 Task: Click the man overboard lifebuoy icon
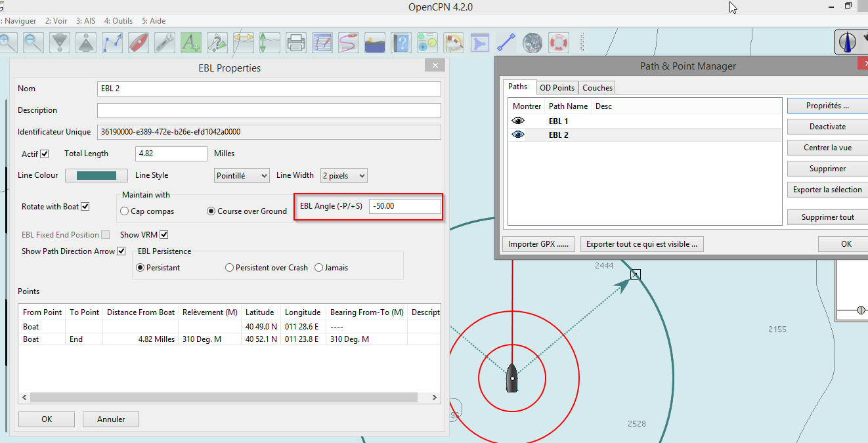click(559, 43)
